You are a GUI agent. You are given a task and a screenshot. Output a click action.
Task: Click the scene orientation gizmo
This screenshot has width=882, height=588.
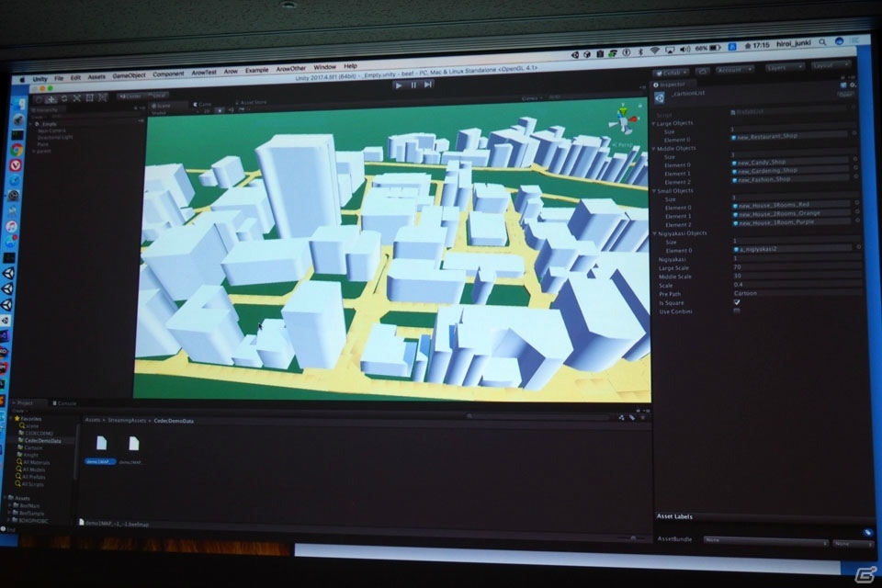coord(624,119)
